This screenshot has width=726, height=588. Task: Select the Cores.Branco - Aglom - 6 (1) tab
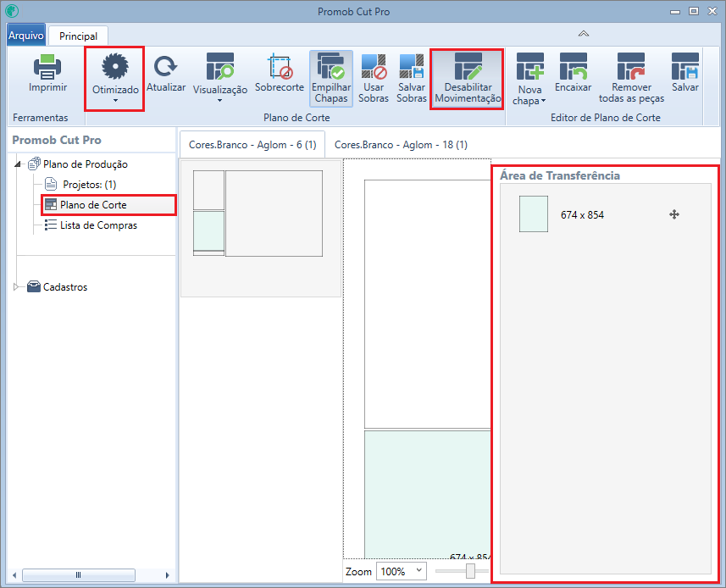point(252,145)
